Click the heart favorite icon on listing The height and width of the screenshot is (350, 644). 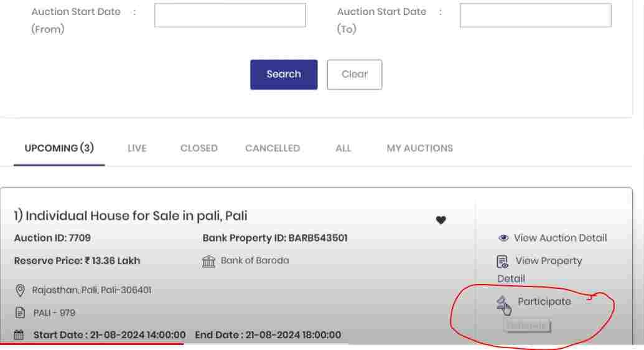coord(441,220)
